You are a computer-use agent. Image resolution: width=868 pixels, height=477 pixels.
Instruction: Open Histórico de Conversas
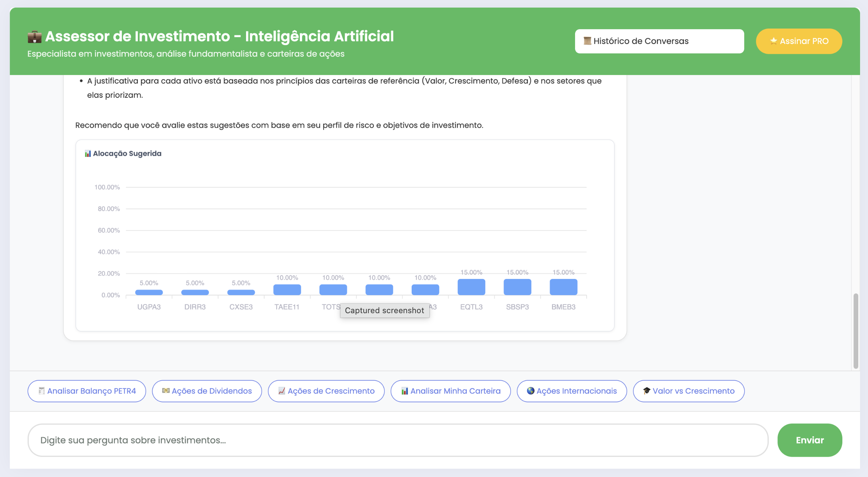click(659, 41)
